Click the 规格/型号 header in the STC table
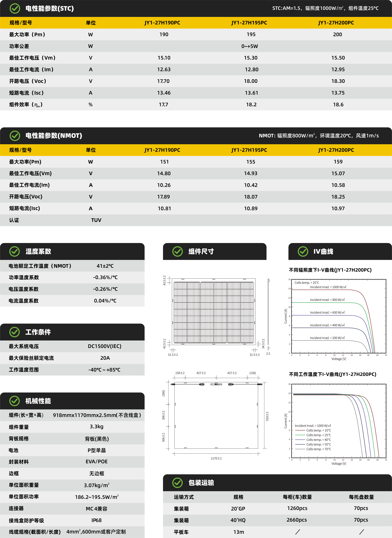392x538 pixels. click(21, 23)
